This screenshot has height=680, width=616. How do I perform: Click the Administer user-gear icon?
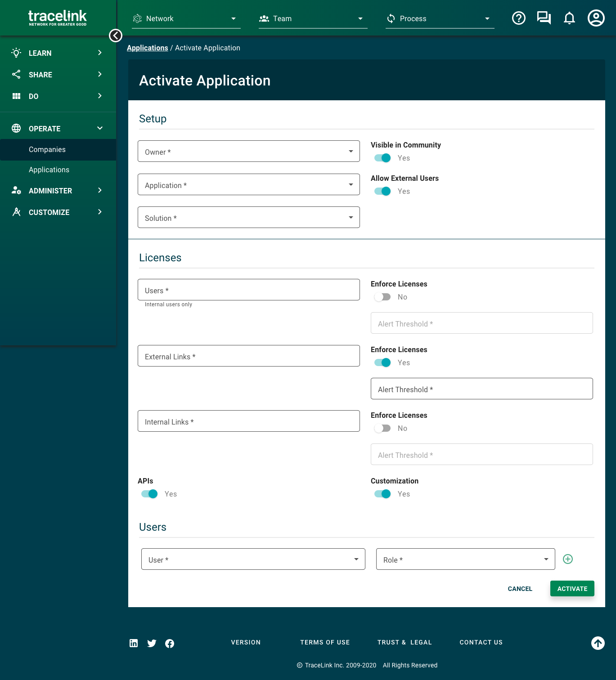16,190
